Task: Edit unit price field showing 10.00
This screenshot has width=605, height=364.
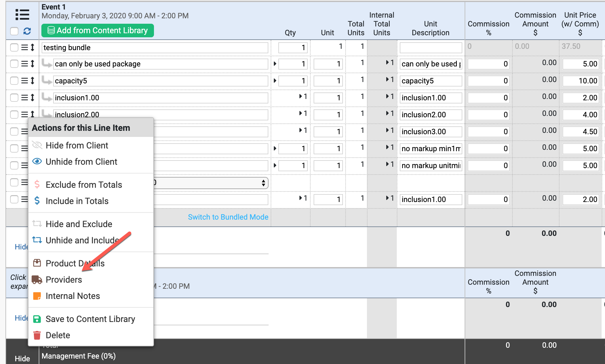Action: [581, 81]
